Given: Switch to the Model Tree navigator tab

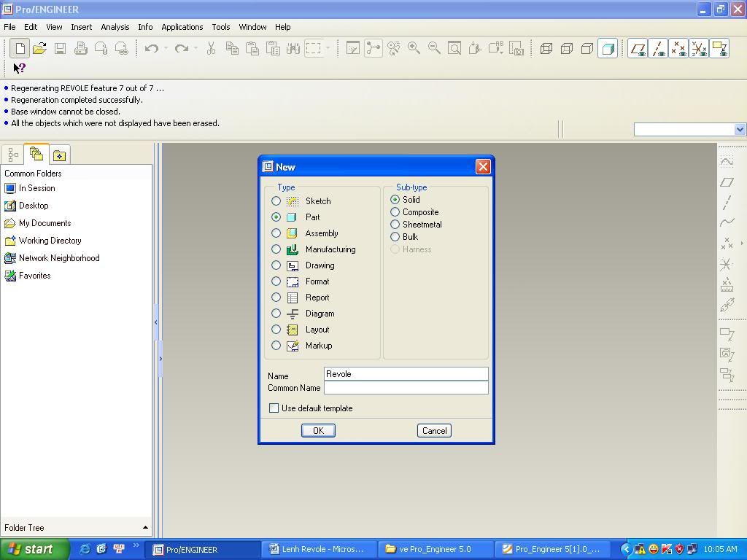Looking at the screenshot, I should (13, 155).
